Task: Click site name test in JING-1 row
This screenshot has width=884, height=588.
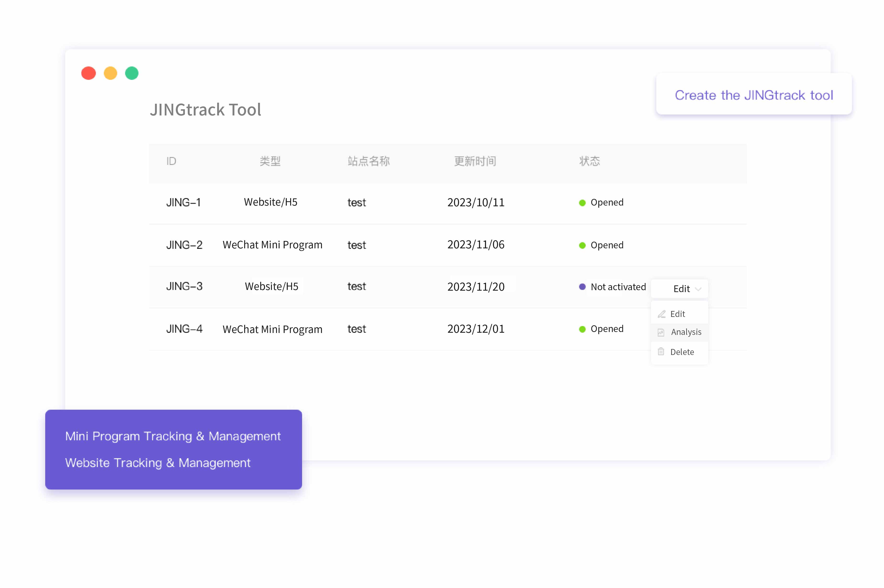Action: pos(356,203)
